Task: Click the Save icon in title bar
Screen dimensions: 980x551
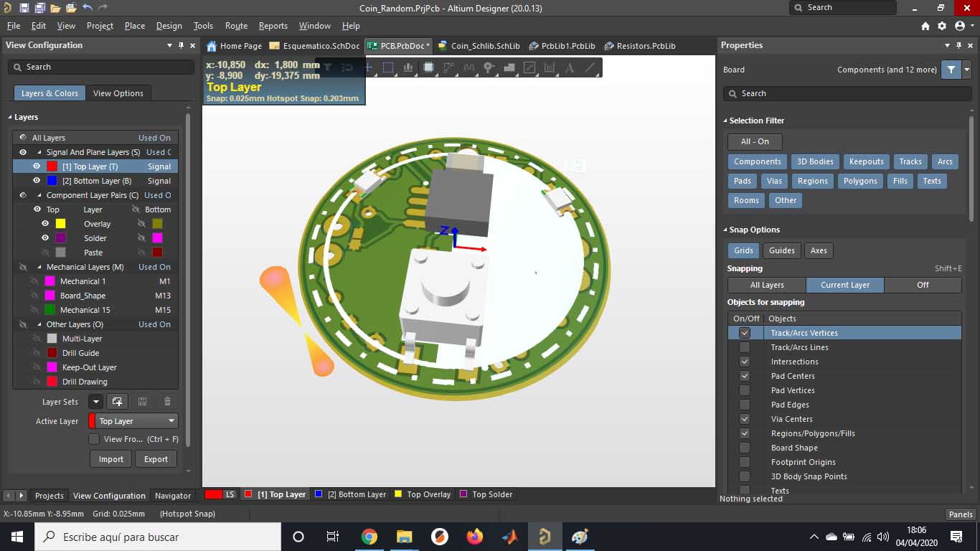Action: pyautogui.click(x=24, y=8)
